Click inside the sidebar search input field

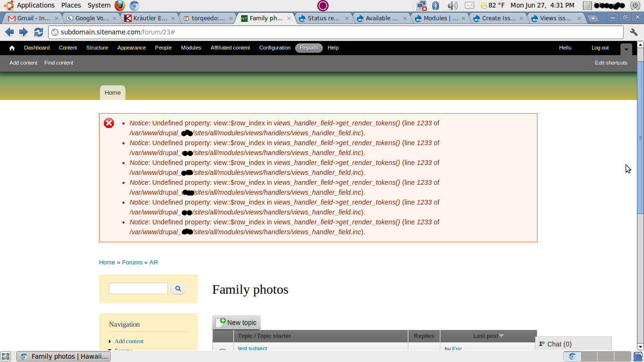(138, 288)
